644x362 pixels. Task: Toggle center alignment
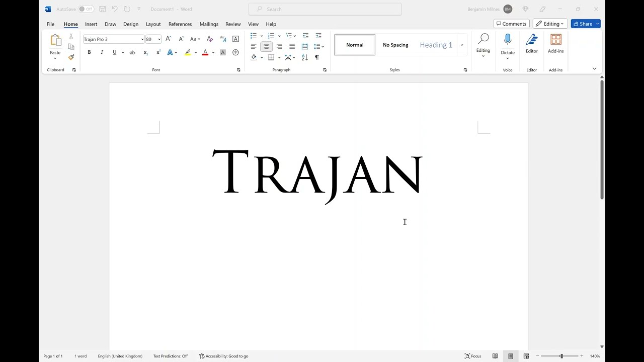[266, 46]
